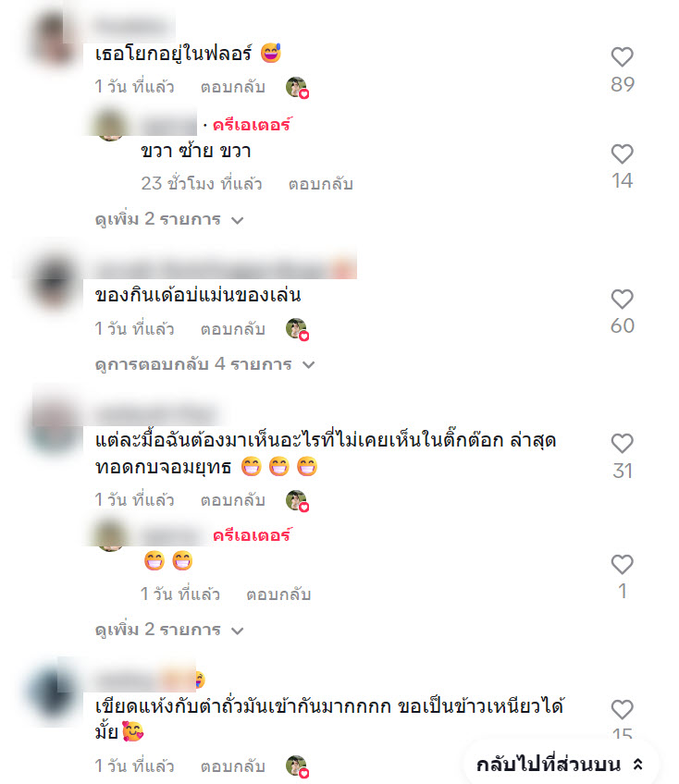Expand 'ดูการตอบกลับ 4 รายการ' replies

coord(204,364)
